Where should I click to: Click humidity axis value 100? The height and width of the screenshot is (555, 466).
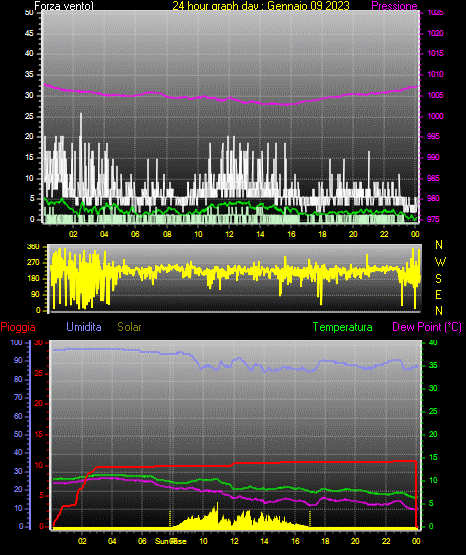tap(16, 342)
